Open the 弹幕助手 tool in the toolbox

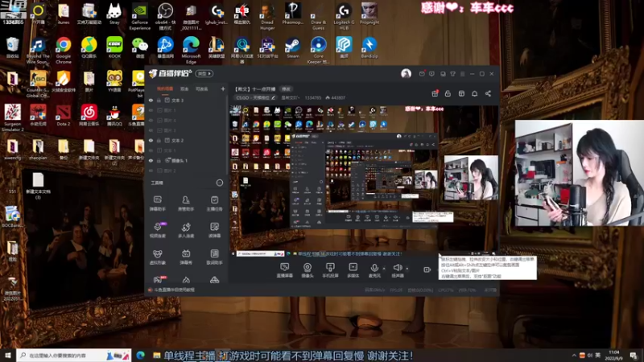157,204
